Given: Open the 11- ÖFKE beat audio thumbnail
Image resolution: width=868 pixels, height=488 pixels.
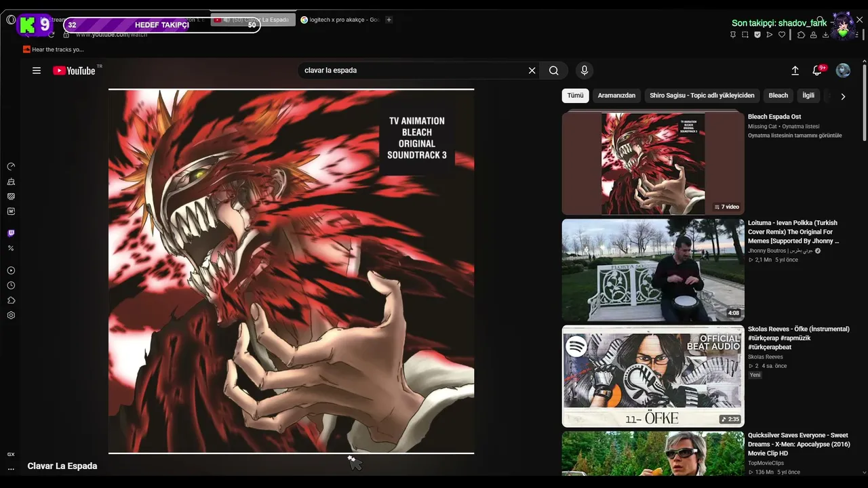Looking at the screenshot, I should (653, 376).
